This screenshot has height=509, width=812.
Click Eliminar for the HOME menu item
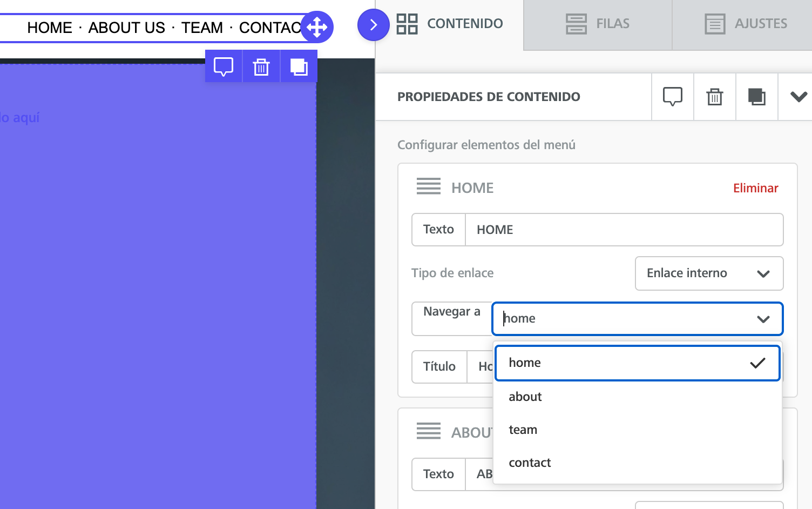[755, 188]
